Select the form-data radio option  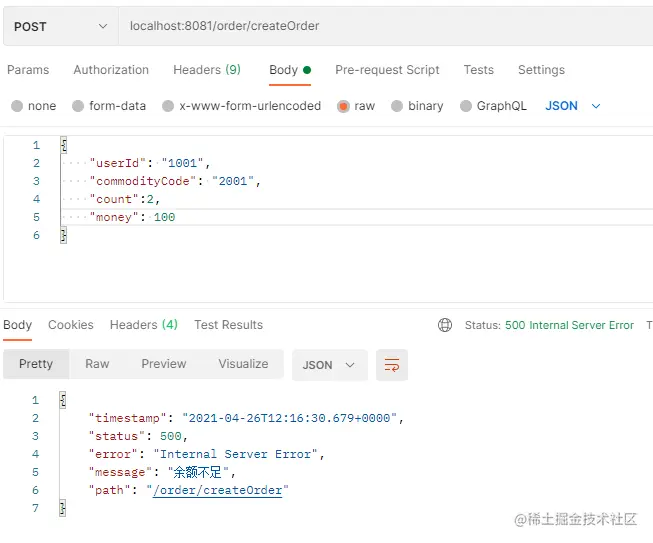79,106
